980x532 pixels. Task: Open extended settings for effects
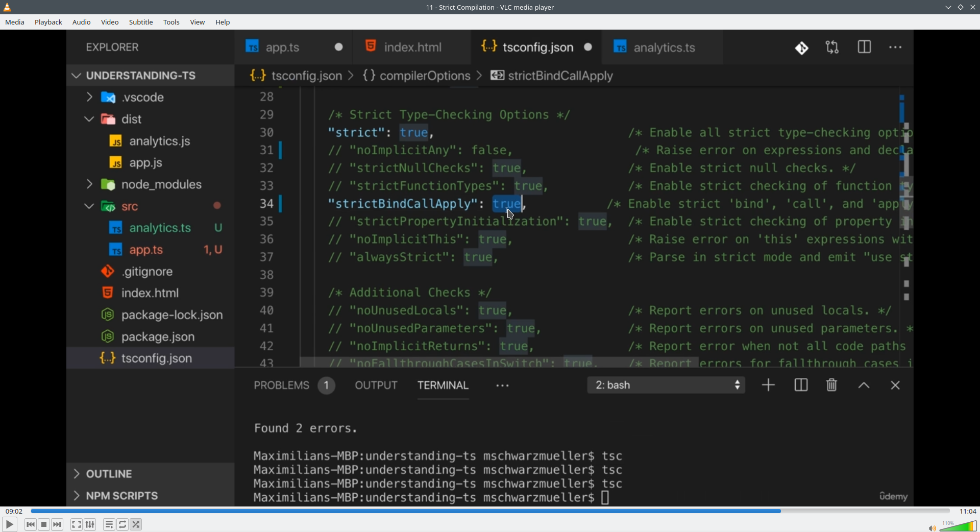pyautogui.click(x=90, y=524)
